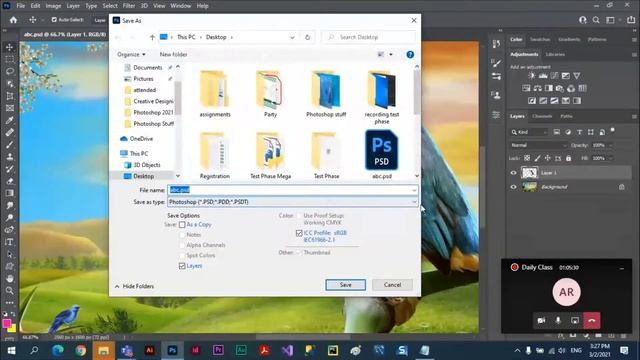
Task: Open the Window menu
Action: pos(180,6)
